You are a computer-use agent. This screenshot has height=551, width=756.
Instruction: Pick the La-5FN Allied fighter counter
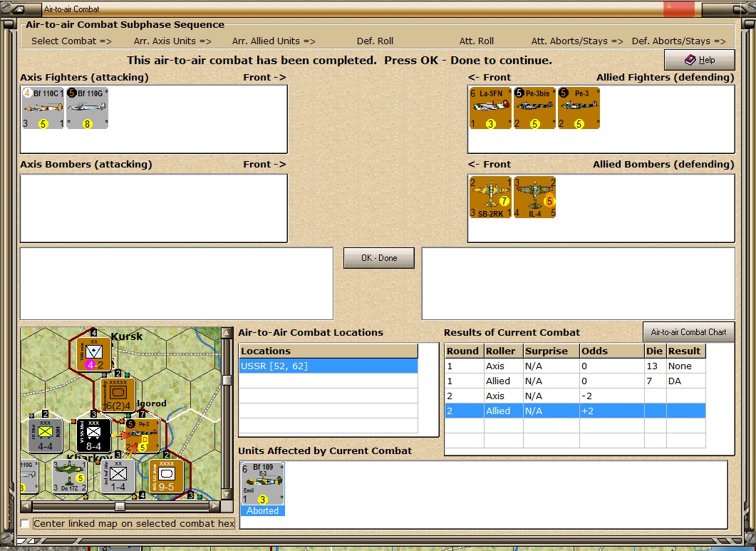click(490, 108)
